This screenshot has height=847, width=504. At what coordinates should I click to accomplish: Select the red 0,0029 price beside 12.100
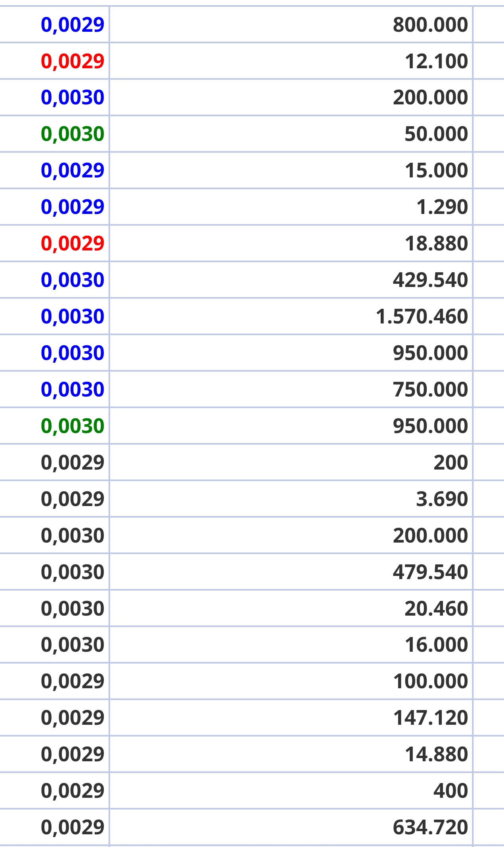pyautogui.click(x=73, y=61)
